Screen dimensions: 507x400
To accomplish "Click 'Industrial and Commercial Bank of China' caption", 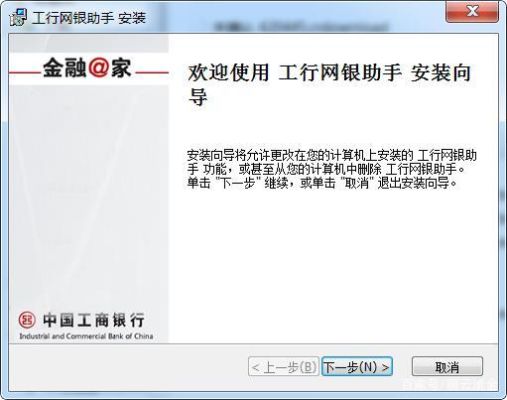I will (86, 336).
